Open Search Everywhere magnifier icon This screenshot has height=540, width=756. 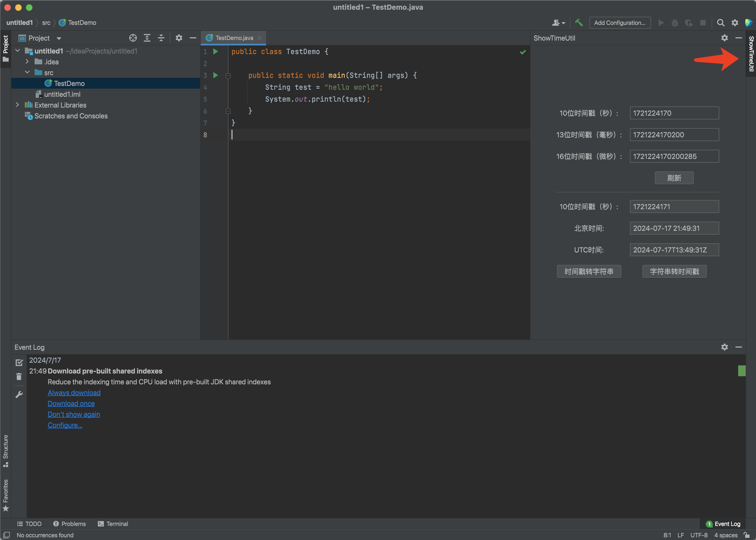(720, 23)
